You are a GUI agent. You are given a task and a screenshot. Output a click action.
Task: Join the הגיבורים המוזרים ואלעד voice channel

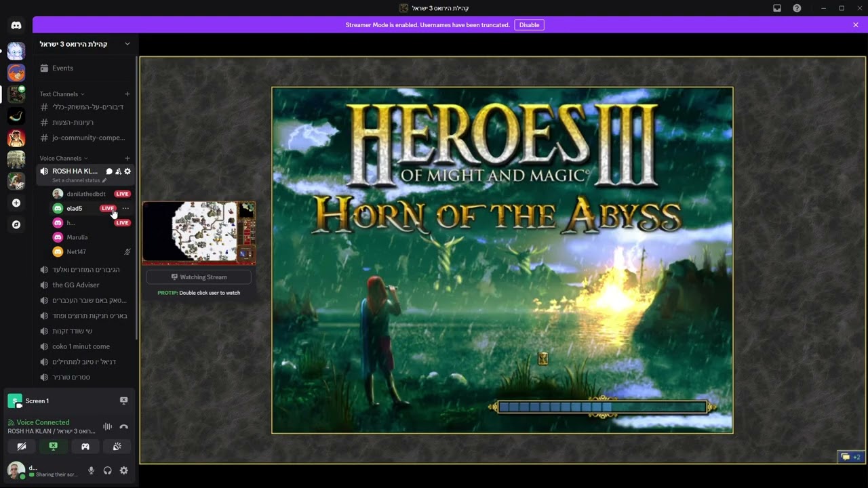coord(85,270)
